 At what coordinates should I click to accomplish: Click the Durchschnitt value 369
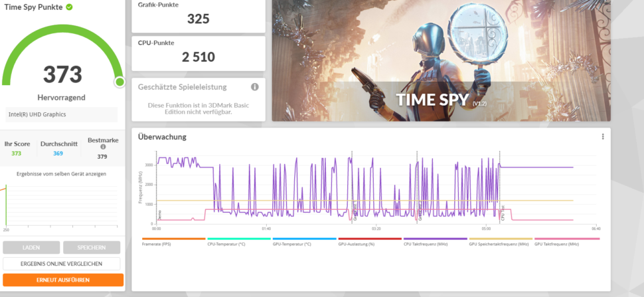tap(58, 153)
